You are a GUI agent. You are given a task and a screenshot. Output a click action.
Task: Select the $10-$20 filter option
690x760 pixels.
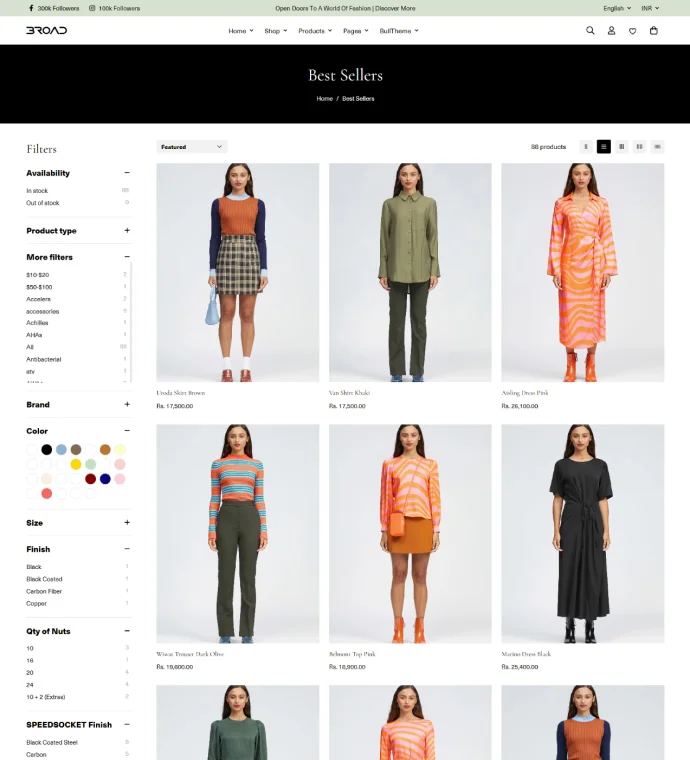tap(37, 275)
